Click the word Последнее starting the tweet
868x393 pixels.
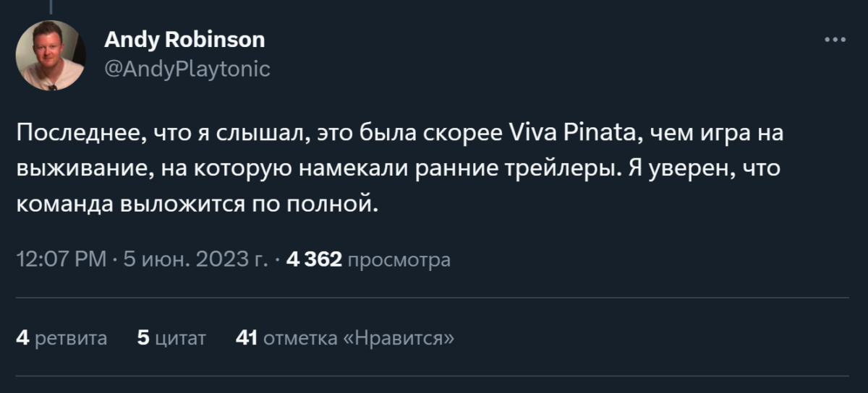tap(73, 134)
